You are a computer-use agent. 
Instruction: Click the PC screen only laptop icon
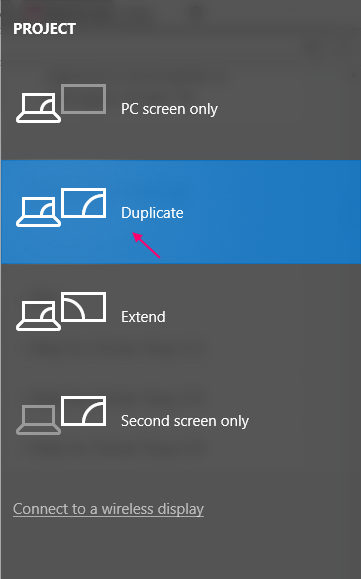pyautogui.click(x=38, y=107)
